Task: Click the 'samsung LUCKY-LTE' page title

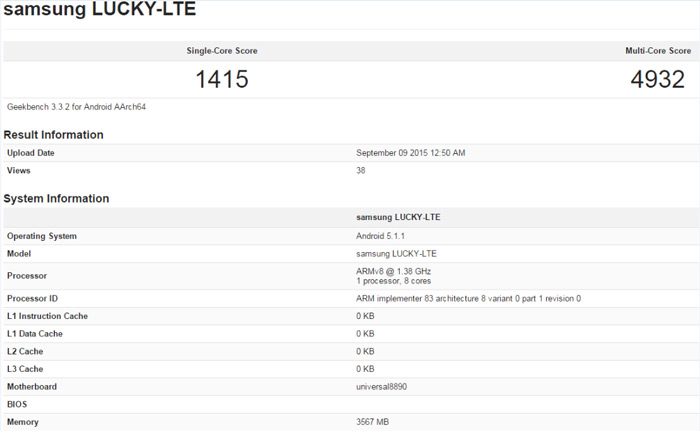Action: click(100, 9)
